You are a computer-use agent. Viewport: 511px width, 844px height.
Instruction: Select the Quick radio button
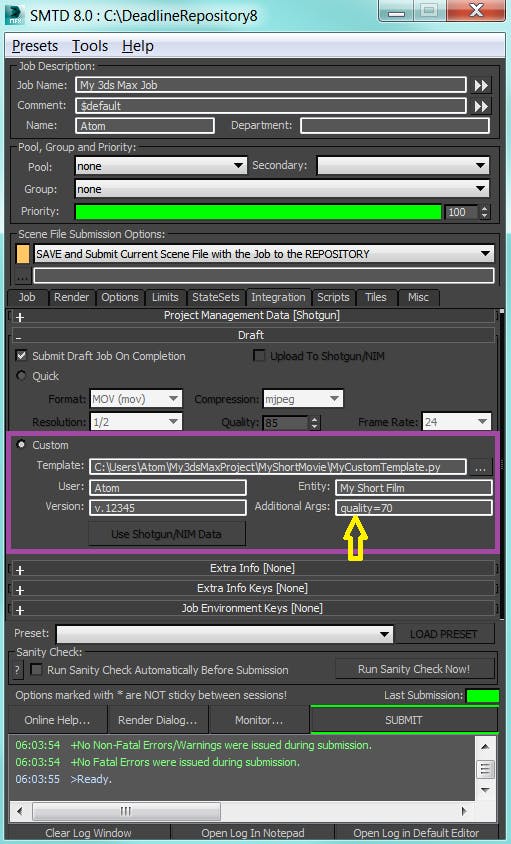[22, 375]
